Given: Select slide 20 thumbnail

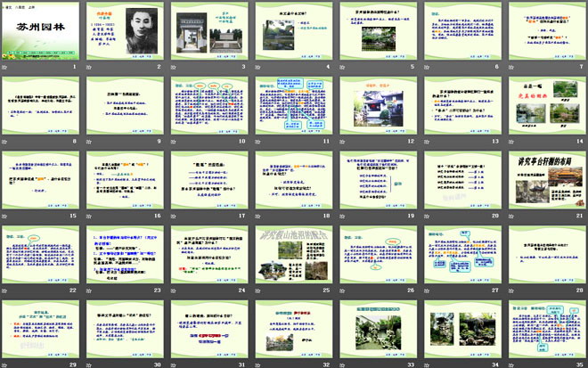Looking at the screenshot, I should point(462,180).
